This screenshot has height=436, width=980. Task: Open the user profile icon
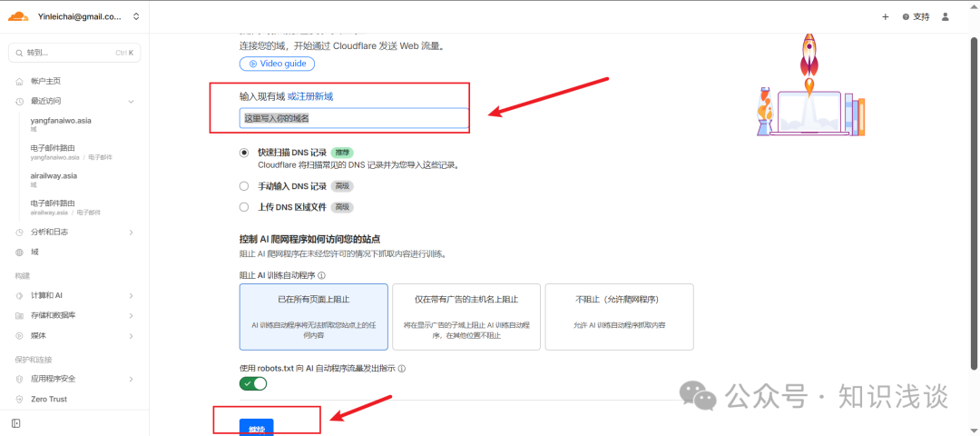[x=946, y=16]
